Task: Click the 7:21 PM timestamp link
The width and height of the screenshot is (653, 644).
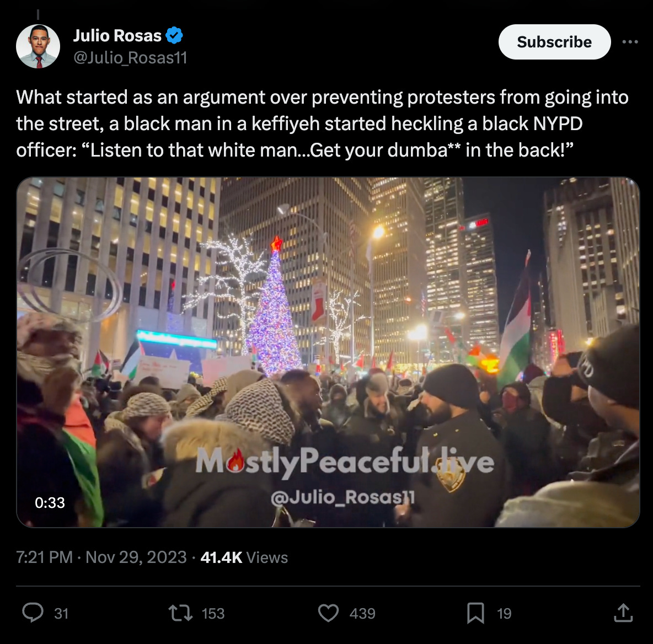Action: click(44, 557)
